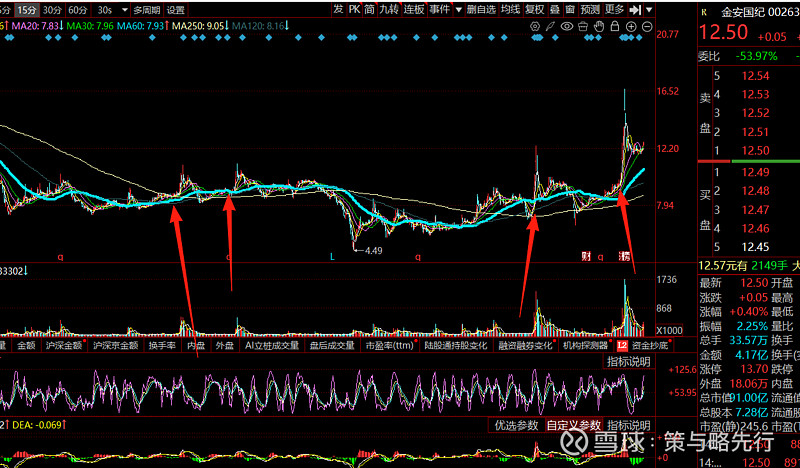Click the arrow-to-bar collapse icon
Image resolution: width=800 pixels, height=468 pixels.
635,10
